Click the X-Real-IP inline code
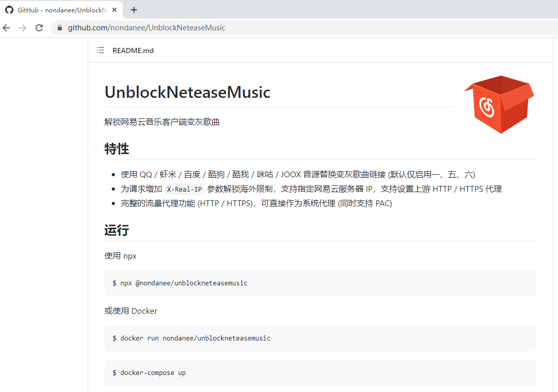558x392 pixels. (x=184, y=189)
